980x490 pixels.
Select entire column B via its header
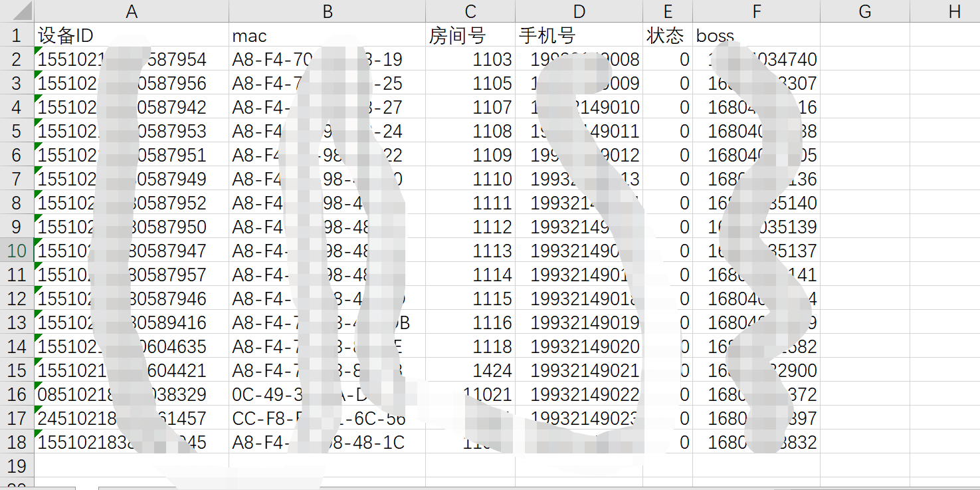click(327, 11)
